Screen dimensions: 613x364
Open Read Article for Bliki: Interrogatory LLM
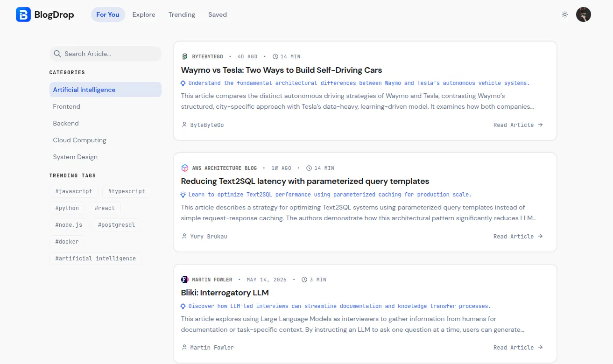tap(518, 348)
